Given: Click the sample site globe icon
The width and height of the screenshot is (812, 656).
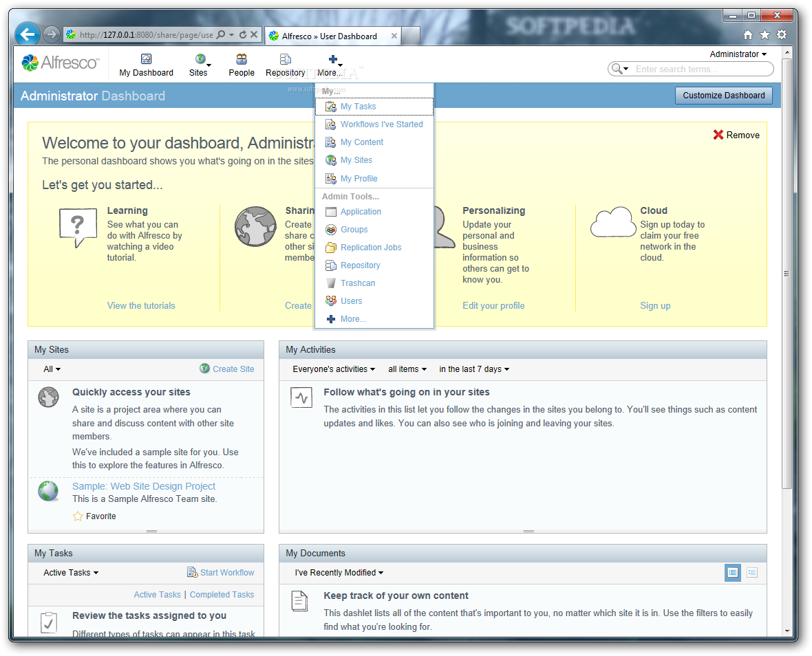Looking at the screenshot, I should 48,491.
